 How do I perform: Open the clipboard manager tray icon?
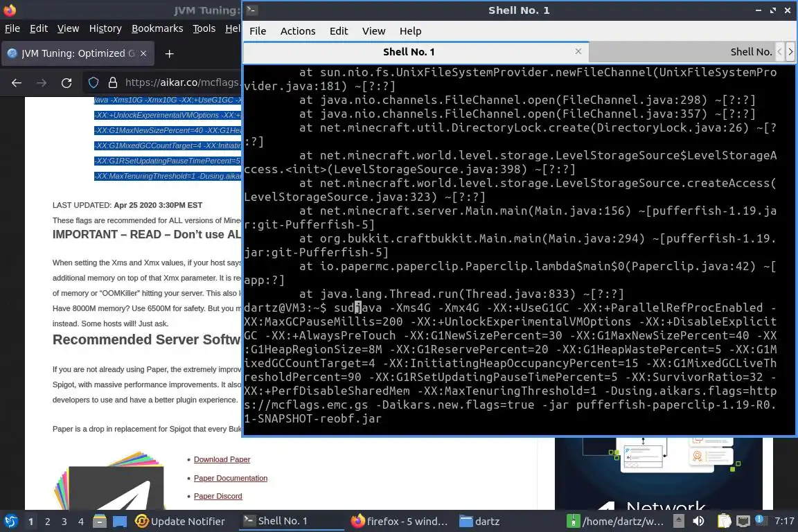(724, 521)
